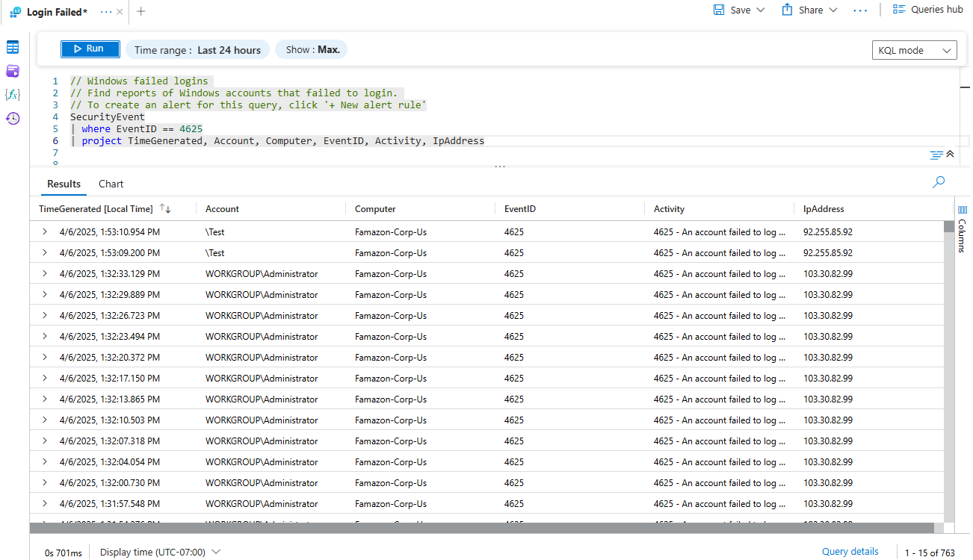
Task: Close the Login Failed query tab
Action: pos(120,12)
